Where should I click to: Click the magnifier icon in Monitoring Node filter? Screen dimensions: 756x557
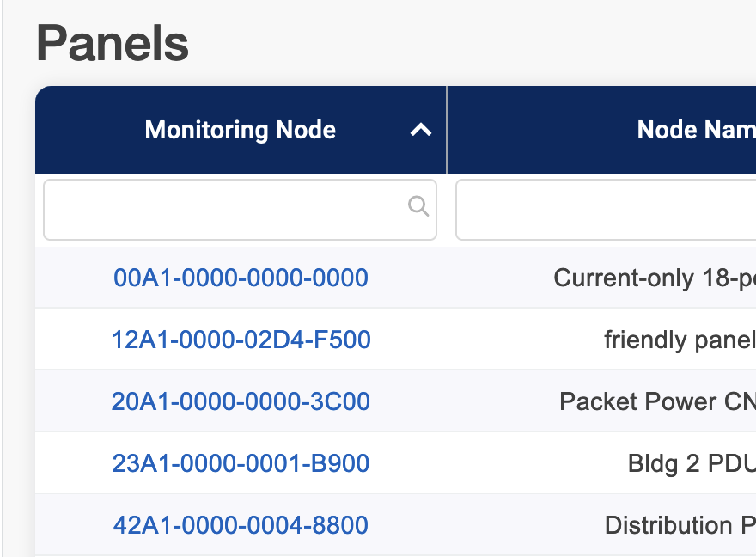pyautogui.click(x=418, y=206)
